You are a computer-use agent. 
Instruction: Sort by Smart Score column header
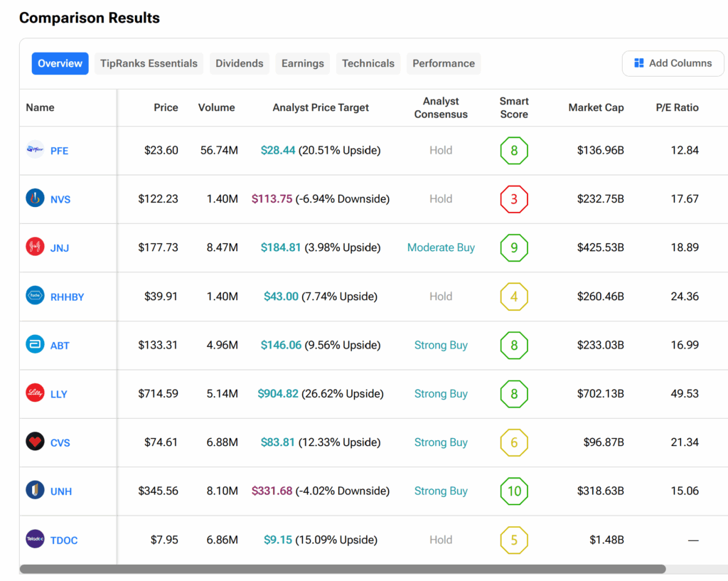click(x=514, y=108)
